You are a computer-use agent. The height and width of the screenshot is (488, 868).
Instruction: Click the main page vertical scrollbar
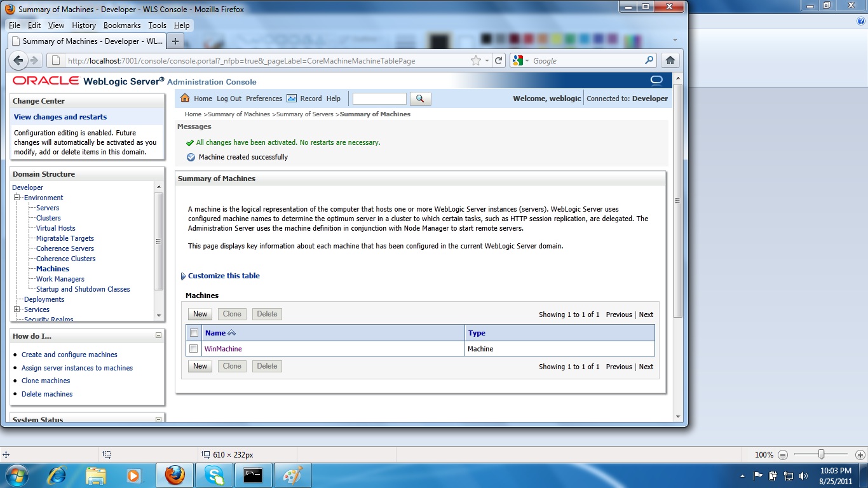[x=677, y=200]
